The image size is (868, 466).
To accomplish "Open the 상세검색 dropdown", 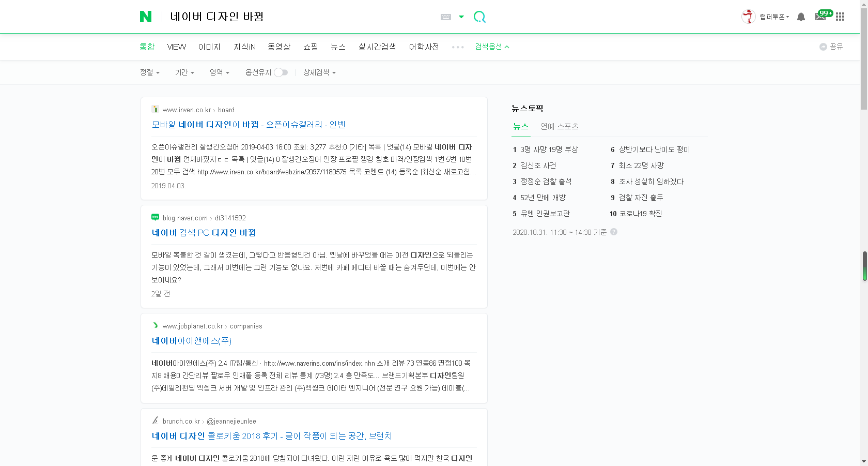I will click(x=319, y=72).
